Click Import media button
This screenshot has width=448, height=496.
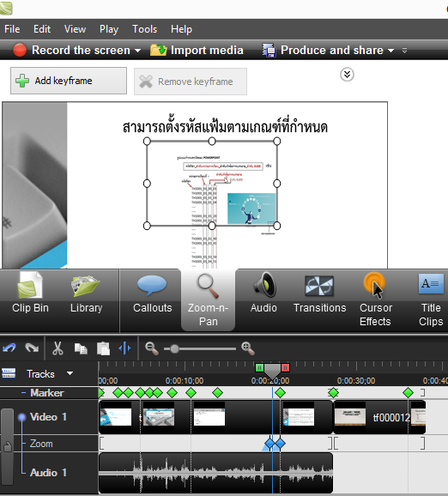pyautogui.click(x=197, y=51)
